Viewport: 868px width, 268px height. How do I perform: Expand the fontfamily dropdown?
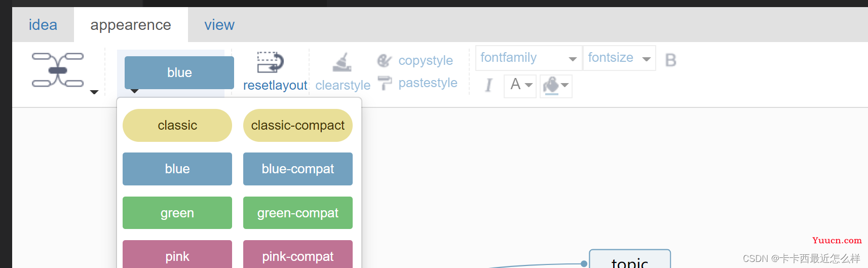click(529, 58)
